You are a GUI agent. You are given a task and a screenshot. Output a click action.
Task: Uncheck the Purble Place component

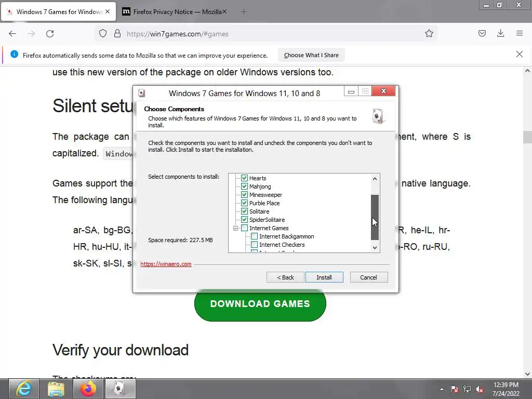pos(244,203)
